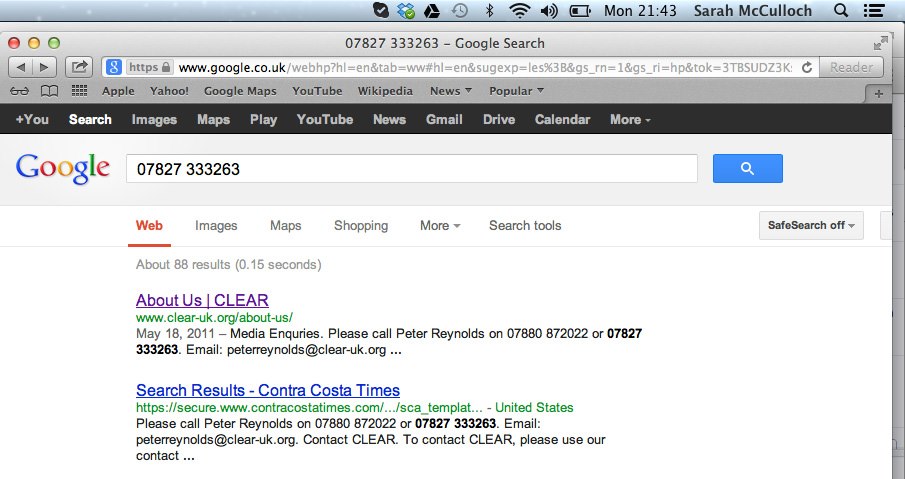The width and height of the screenshot is (905, 479).
Task: Open Search tools options
Action: 525,226
